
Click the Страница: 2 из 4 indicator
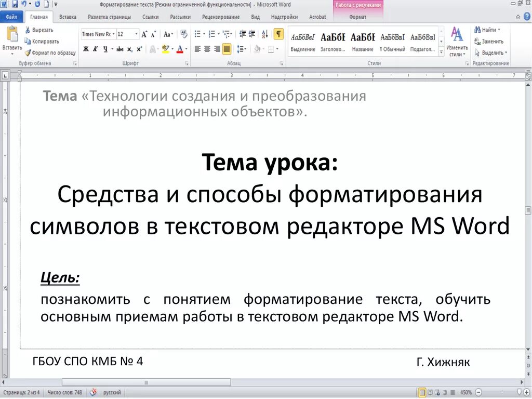pyautogui.click(x=21, y=393)
